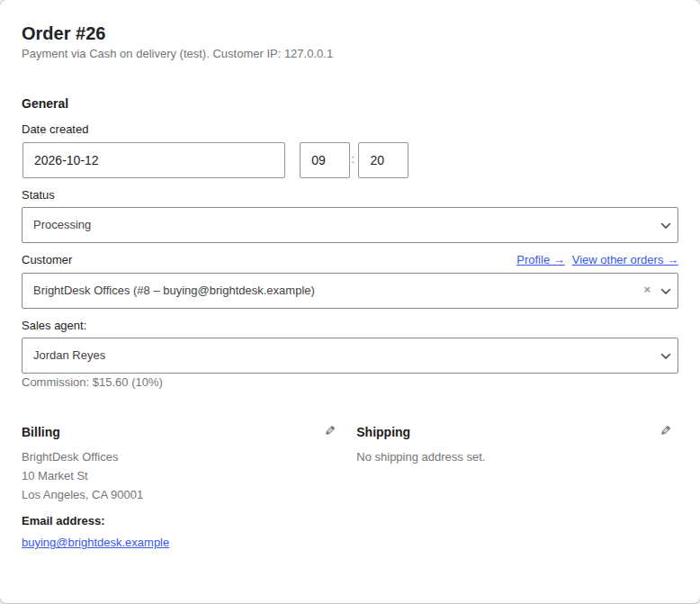Image resolution: width=700 pixels, height=604 pixels.
Task: Click the minute field showing 20
Action: coord(383,160)
